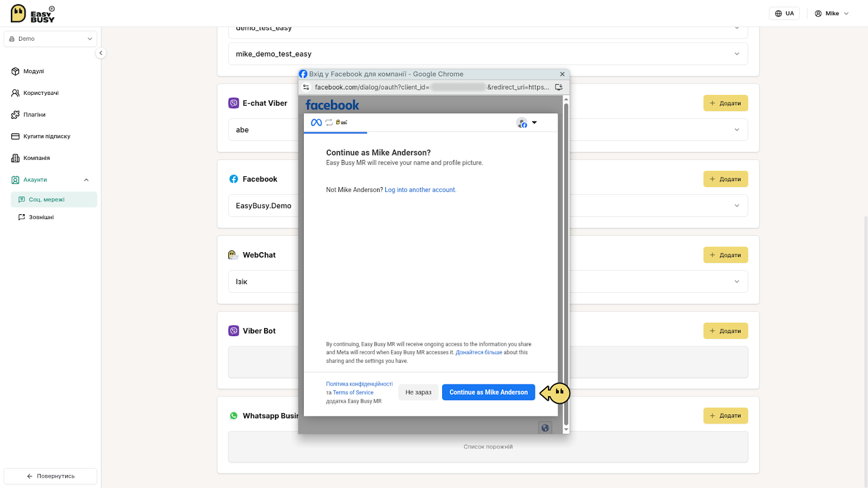The image size is (868, 488).
Task: Open the Модулі section icon
Action: 15,71
